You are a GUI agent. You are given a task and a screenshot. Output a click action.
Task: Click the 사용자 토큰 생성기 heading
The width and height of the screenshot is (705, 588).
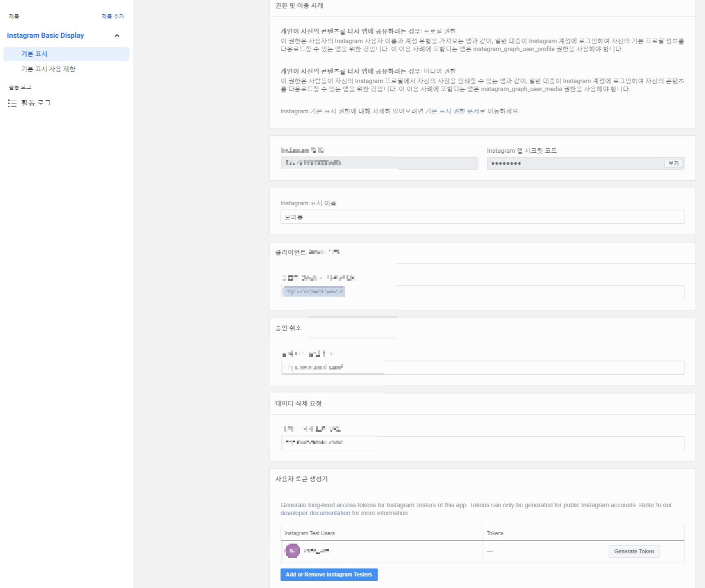pyautogui.click(x=301, y=479)
